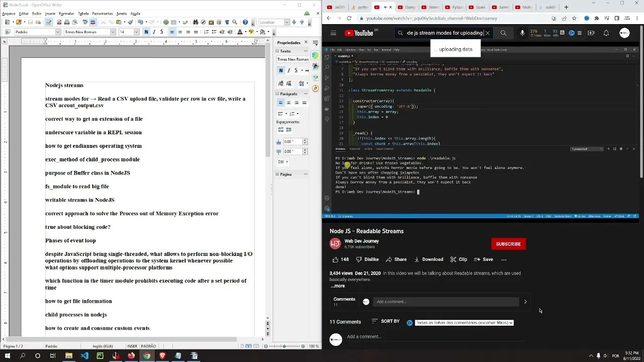Screen dimensions: 644x362
Task: Like the video with 148 likes
Action: (340, 259)
